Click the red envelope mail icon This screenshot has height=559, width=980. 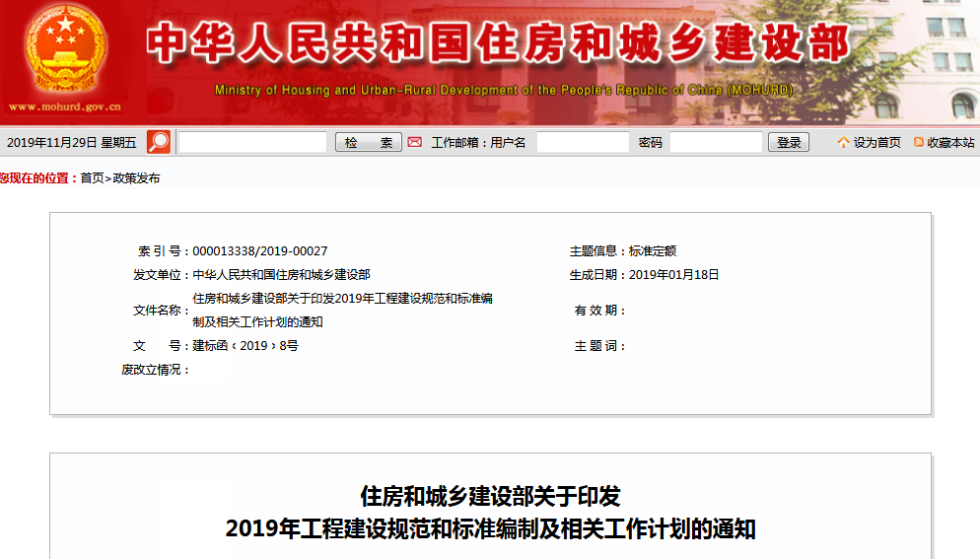[414, 143]
